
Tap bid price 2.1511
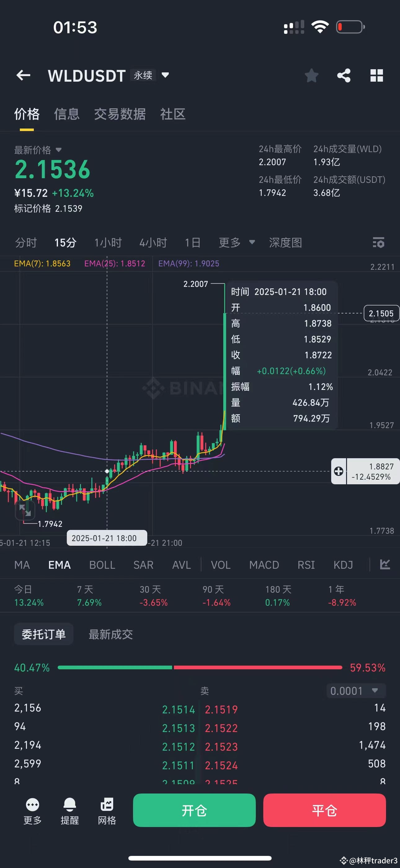click(179, 765)
